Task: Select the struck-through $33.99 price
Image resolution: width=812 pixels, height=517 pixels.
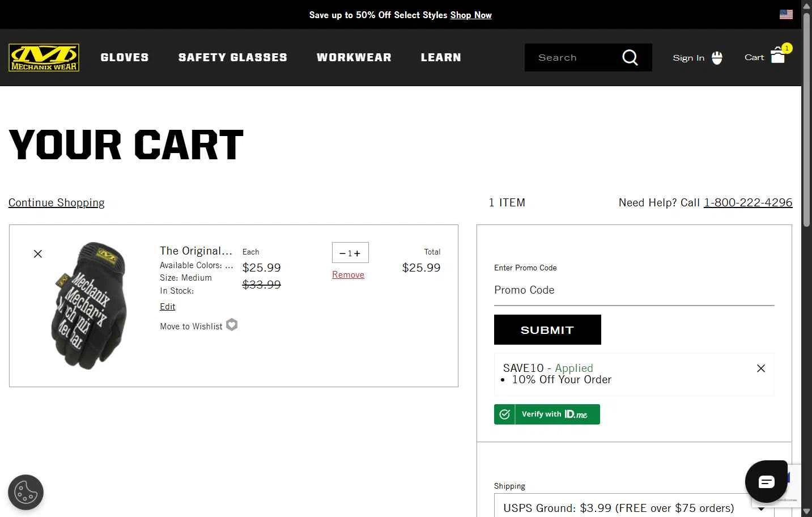Action: tap(261, 285)
